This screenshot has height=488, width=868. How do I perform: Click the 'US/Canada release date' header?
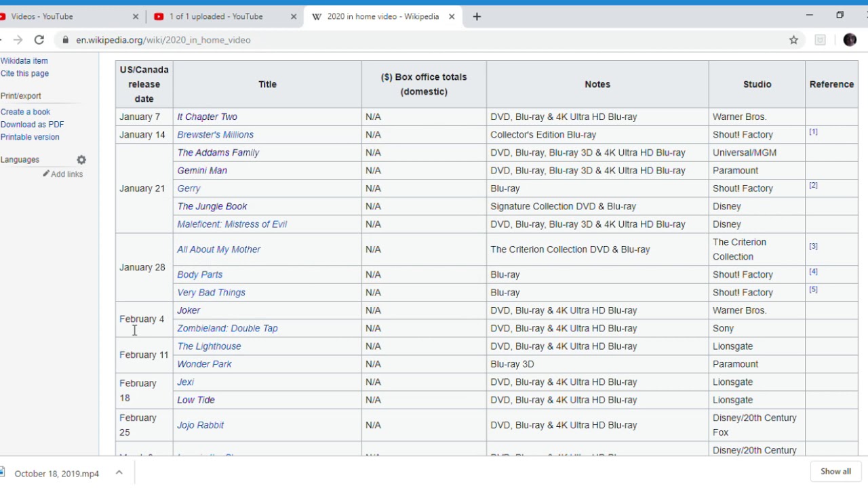pyautogui.click(x=144, y=84)
